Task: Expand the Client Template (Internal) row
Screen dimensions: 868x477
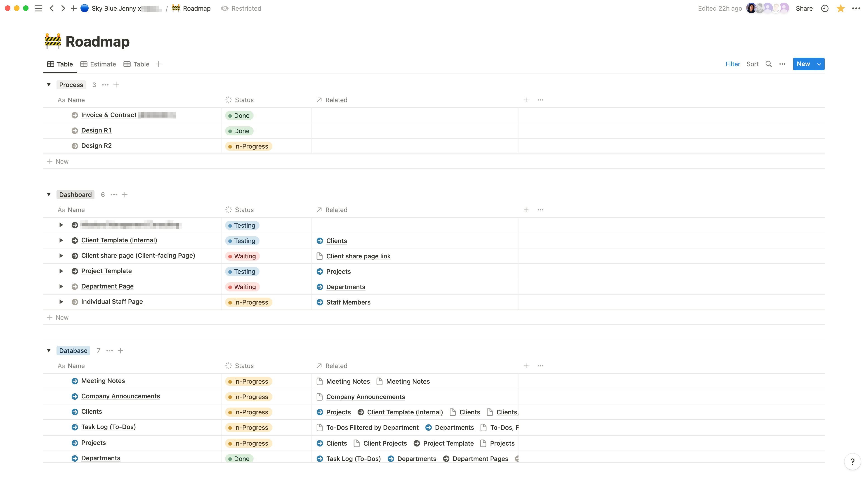Action: pyautogui.click(x=61, y=240)
